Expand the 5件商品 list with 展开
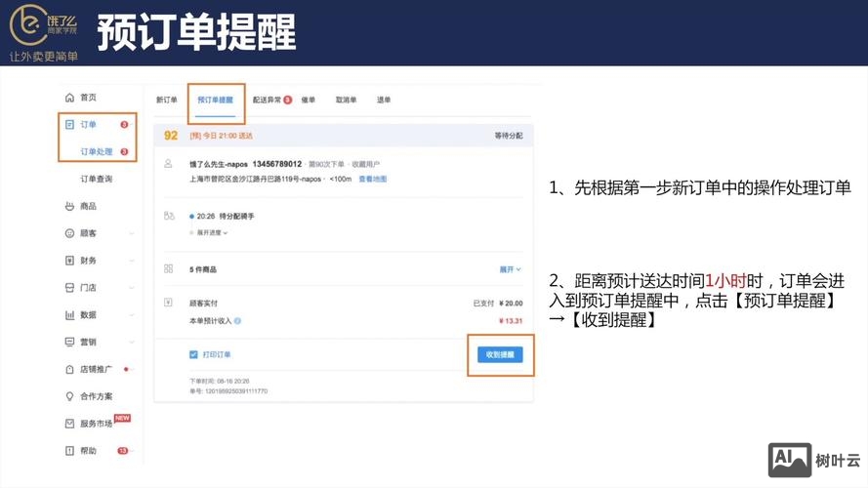Viewport: 868px width, 488px height. (510, 269)
